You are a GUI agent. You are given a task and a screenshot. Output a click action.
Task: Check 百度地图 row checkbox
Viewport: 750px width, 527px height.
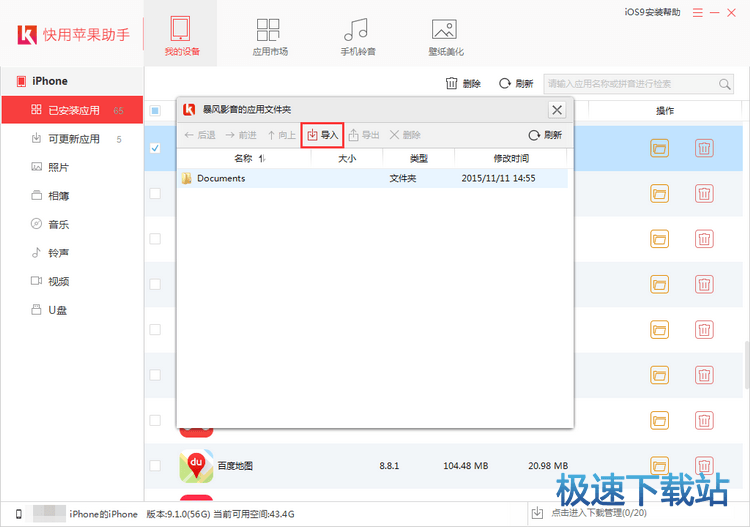155,465
